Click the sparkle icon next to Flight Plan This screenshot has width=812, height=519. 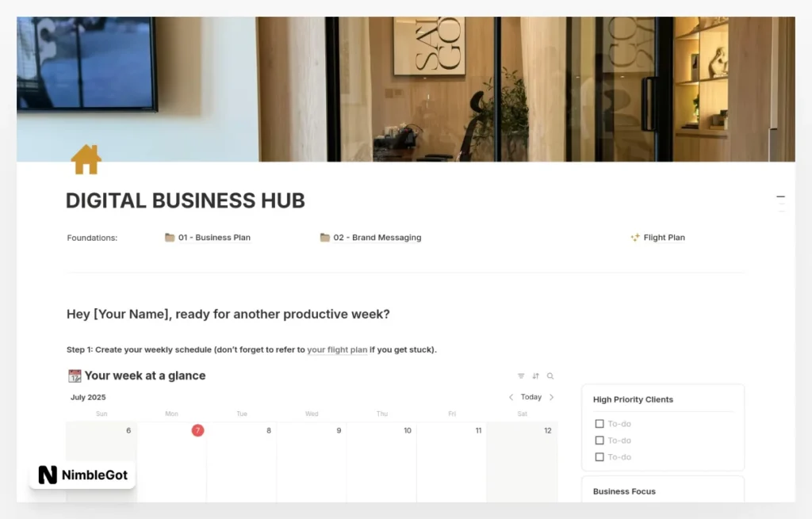pyautogui.click(x=636, y=237)
